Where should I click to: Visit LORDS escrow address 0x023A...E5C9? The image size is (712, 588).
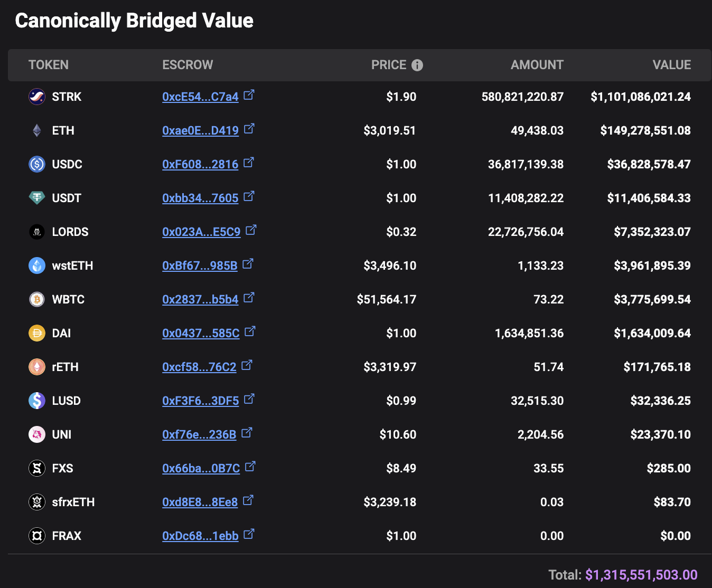[201, 232]
